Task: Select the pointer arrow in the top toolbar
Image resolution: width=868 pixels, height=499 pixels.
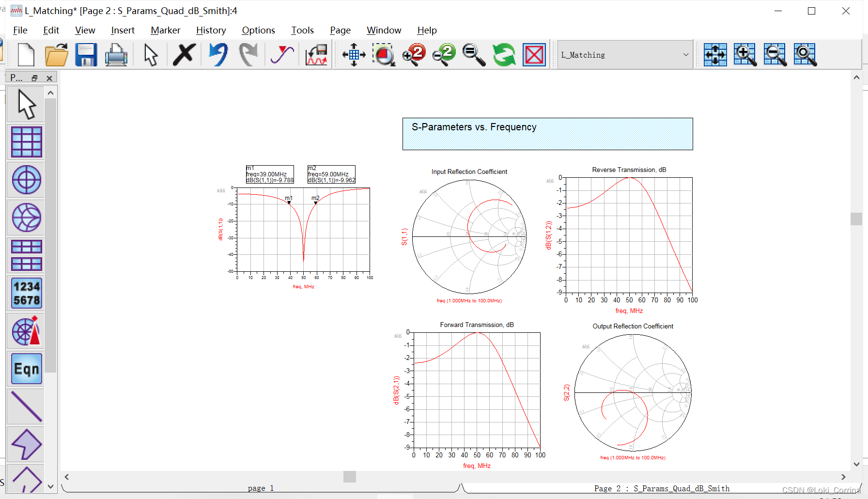Action: point(151,55)
